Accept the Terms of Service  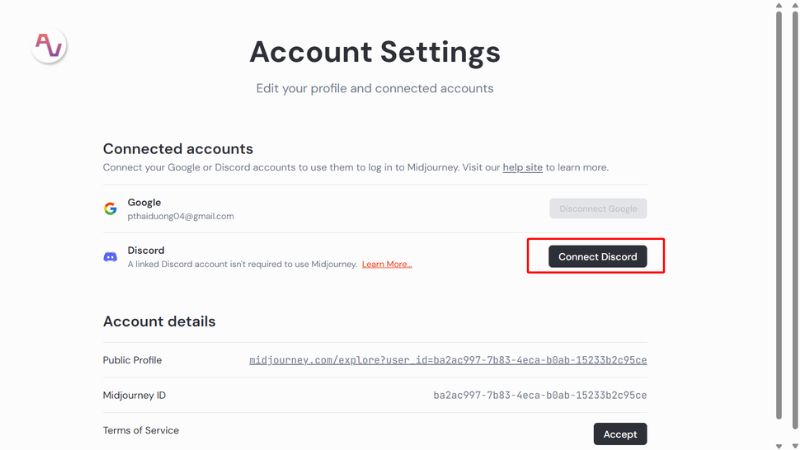tap(620, 434)
